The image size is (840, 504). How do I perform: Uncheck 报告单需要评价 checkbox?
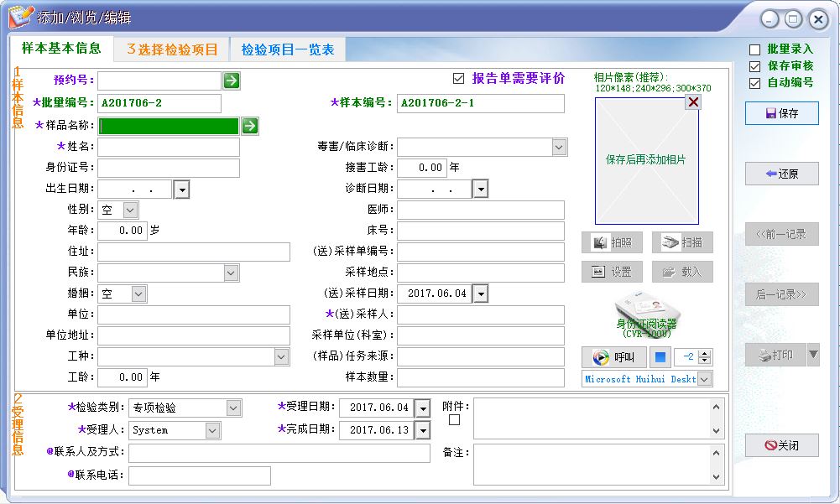(x=458, y=78)
